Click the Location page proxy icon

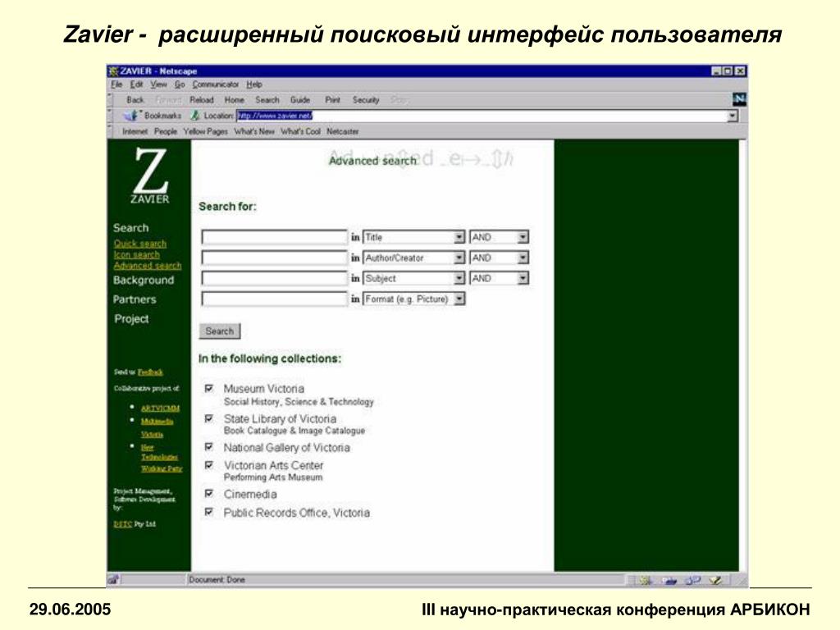tap(195, 115)
